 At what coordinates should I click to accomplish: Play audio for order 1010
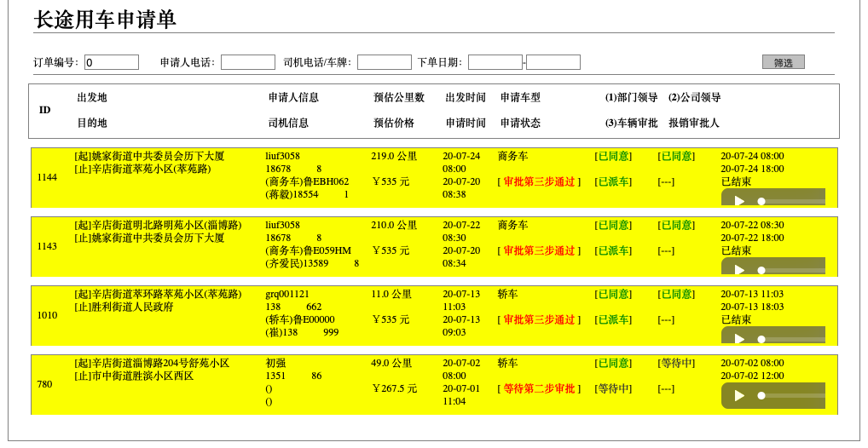coord(739,339)
